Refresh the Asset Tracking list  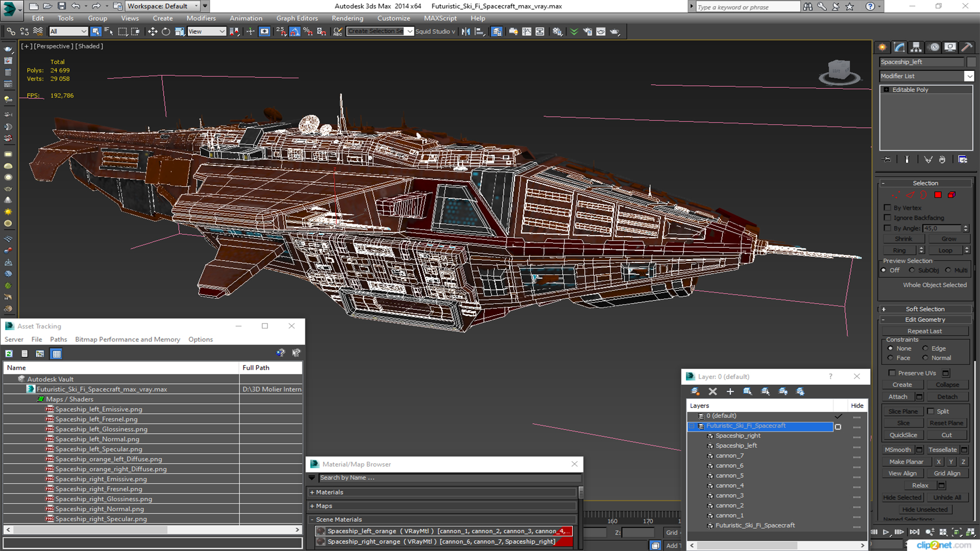pyautogui.click(x=9, y=354)
